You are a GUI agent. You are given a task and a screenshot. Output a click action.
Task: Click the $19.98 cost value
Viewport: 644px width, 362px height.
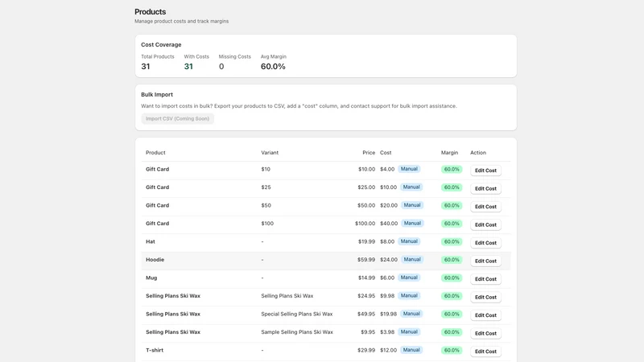click(x=389, y=314)
